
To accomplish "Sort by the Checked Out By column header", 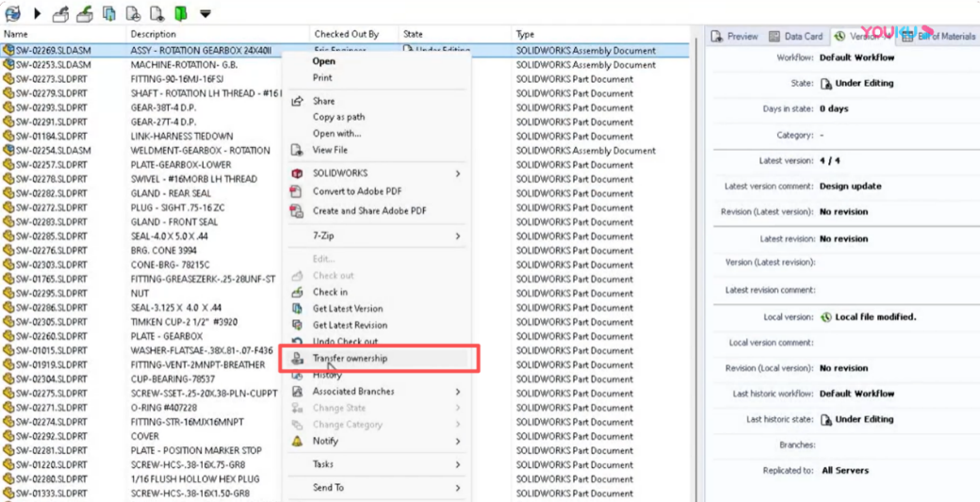I will click(x=347, y=34).
